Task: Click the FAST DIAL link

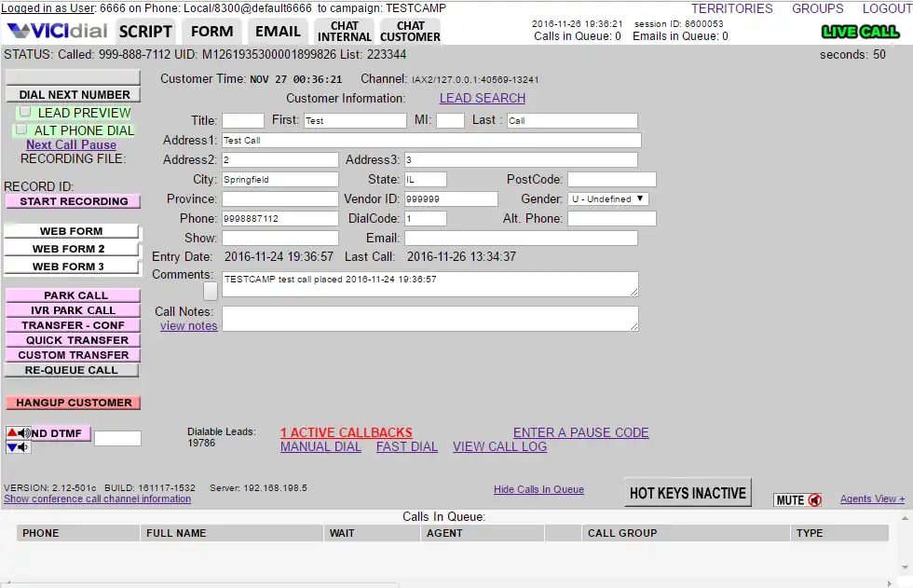Action: [406, 446]
